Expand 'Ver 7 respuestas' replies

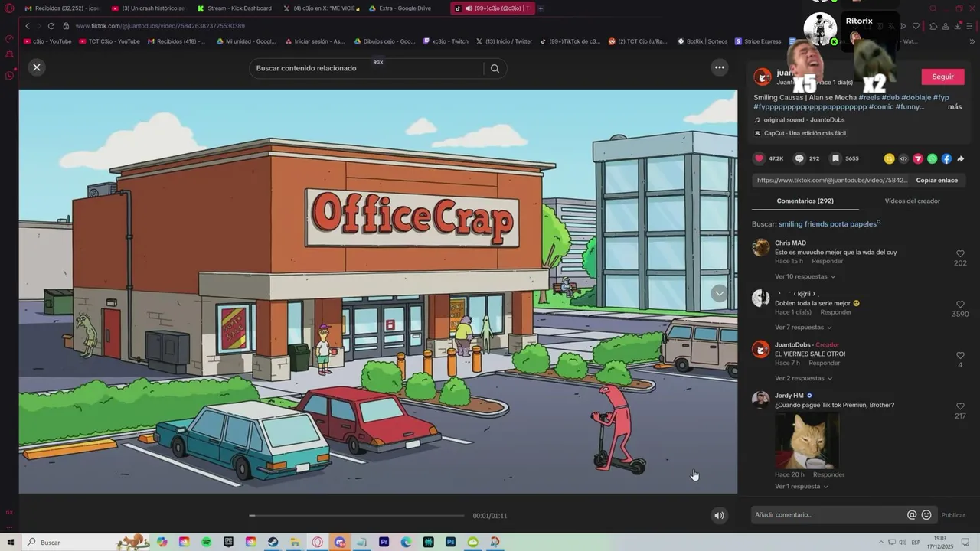click(803, 328)
